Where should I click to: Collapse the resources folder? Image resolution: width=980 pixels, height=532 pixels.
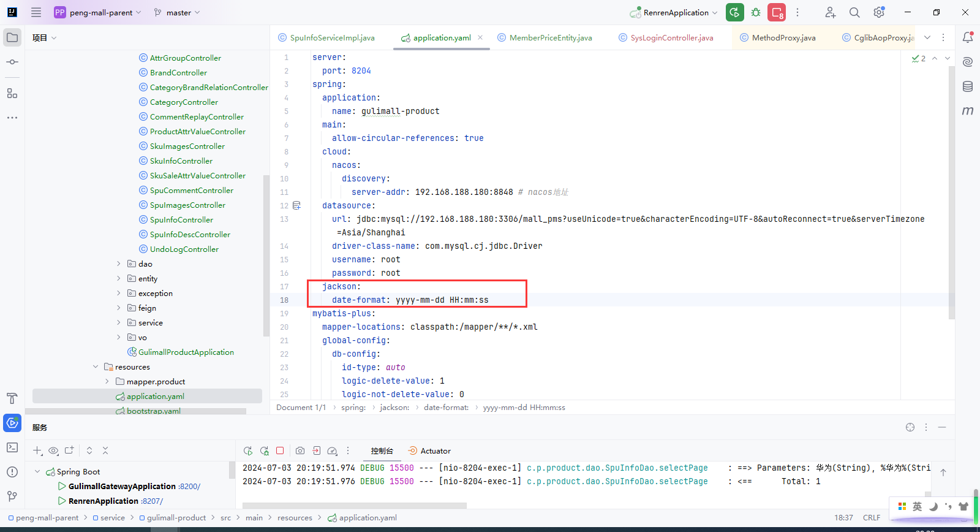click(96, 367)
